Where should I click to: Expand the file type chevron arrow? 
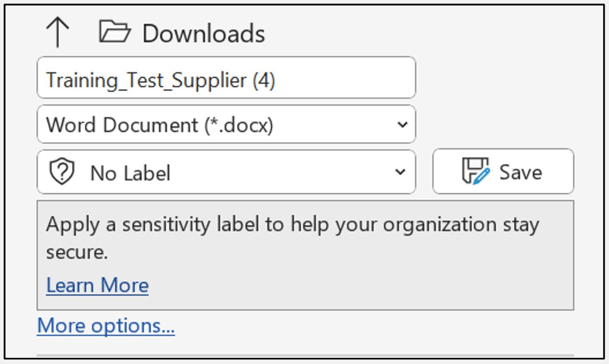point(402,125)
